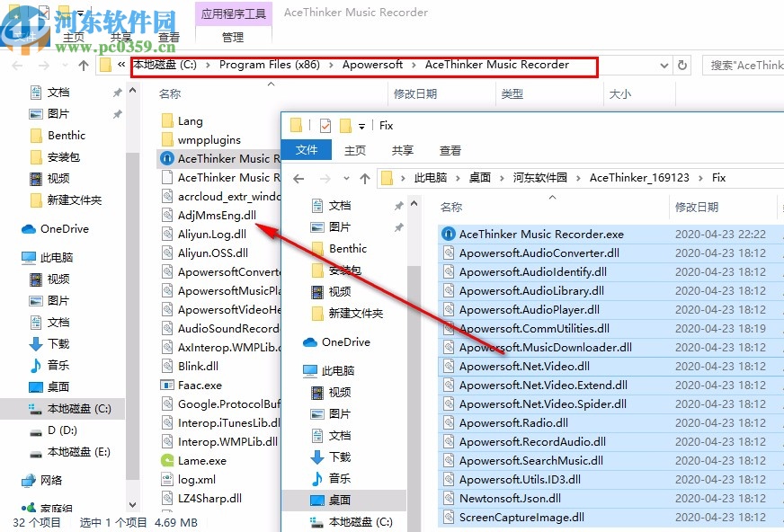Image resolution: width=784 pixels, height=532 pixels.
Task: Go up one level in Fix window
Action: coord(365,178)
